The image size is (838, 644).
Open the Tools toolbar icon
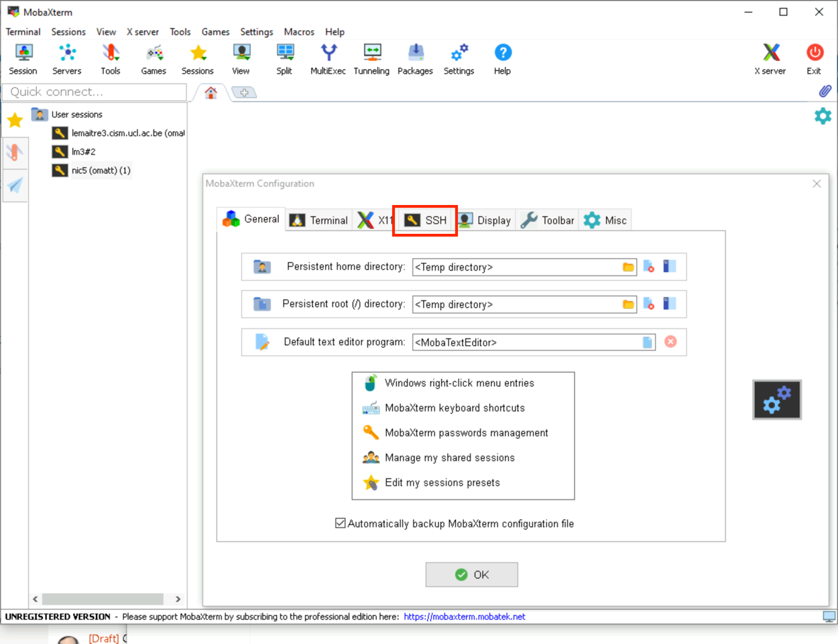(111, 60)
